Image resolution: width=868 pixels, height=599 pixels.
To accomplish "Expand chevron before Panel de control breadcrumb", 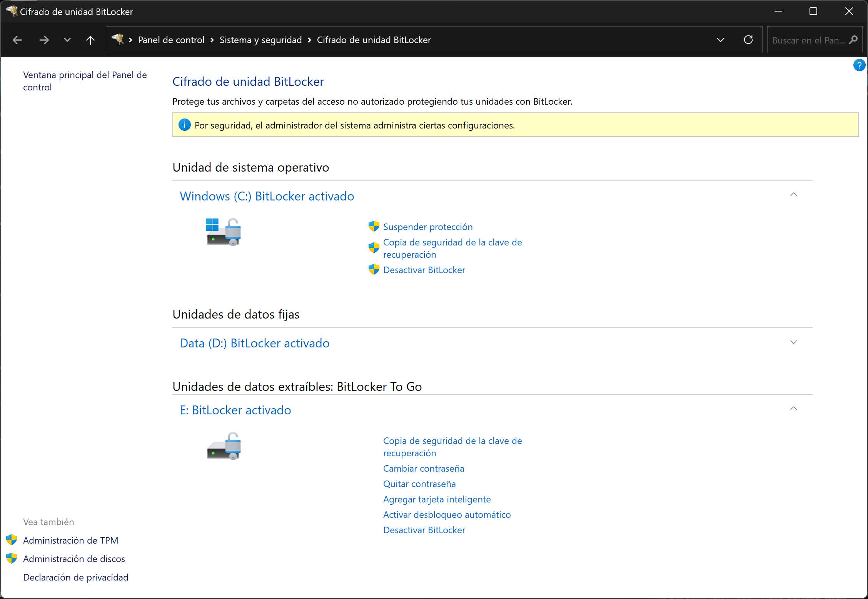I will click(x=131, y=40).
